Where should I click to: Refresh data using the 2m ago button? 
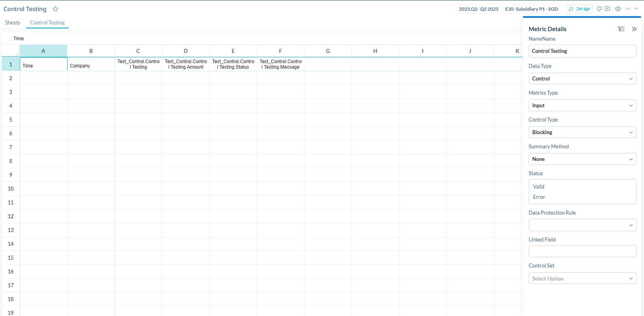(579, 9)
